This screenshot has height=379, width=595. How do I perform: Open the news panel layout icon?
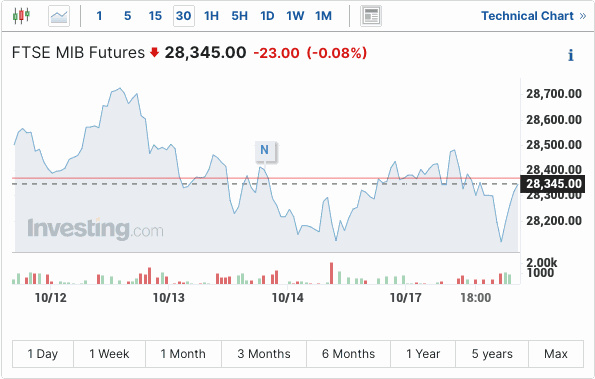click(371, 16)
